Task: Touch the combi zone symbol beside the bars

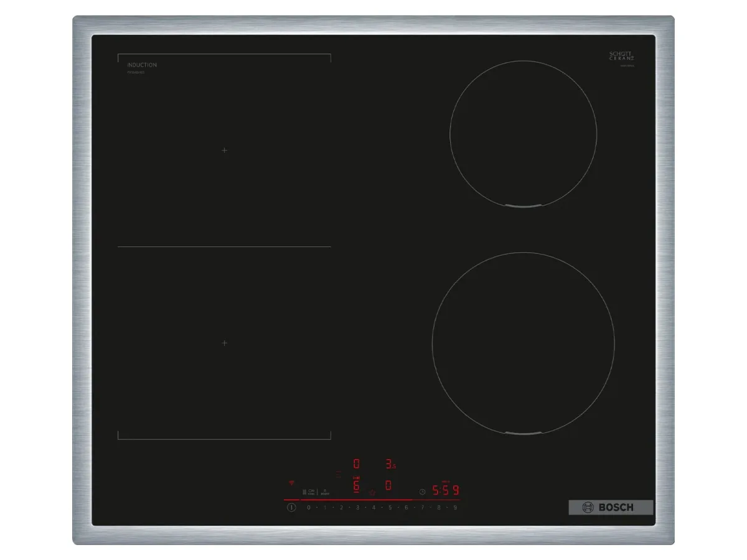Action: pos(311,492)
